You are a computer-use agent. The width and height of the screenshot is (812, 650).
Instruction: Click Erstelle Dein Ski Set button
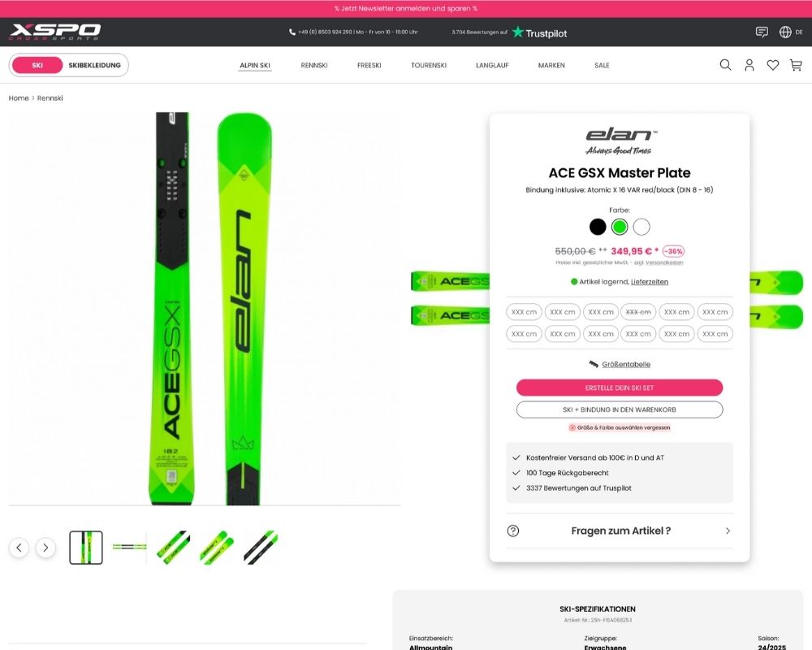[x=620, y=388]
